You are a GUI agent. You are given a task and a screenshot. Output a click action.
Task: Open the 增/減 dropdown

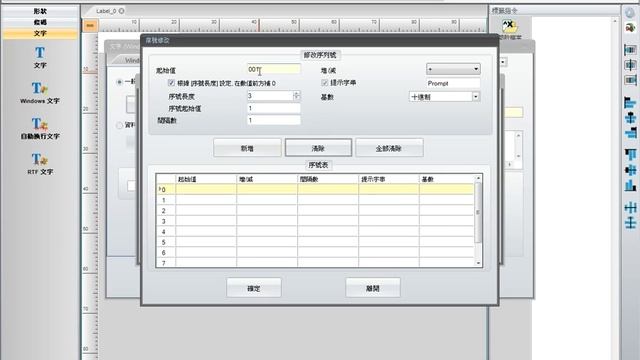pyautogui.click(x=453, y=69)
